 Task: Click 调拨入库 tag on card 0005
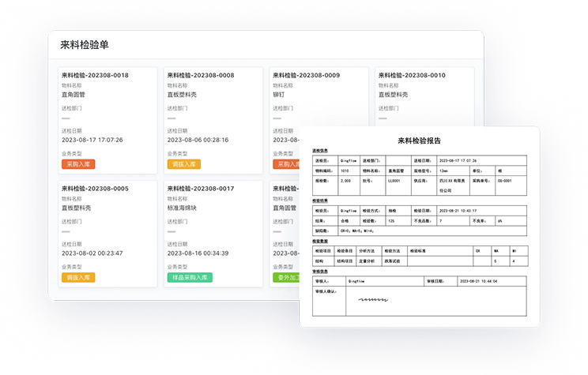[x=78, y=278]
